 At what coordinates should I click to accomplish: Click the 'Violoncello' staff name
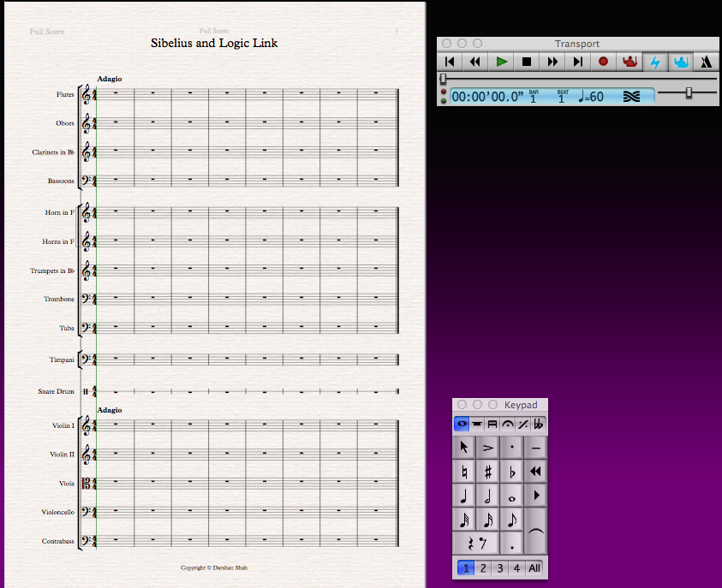click(58, 512)
